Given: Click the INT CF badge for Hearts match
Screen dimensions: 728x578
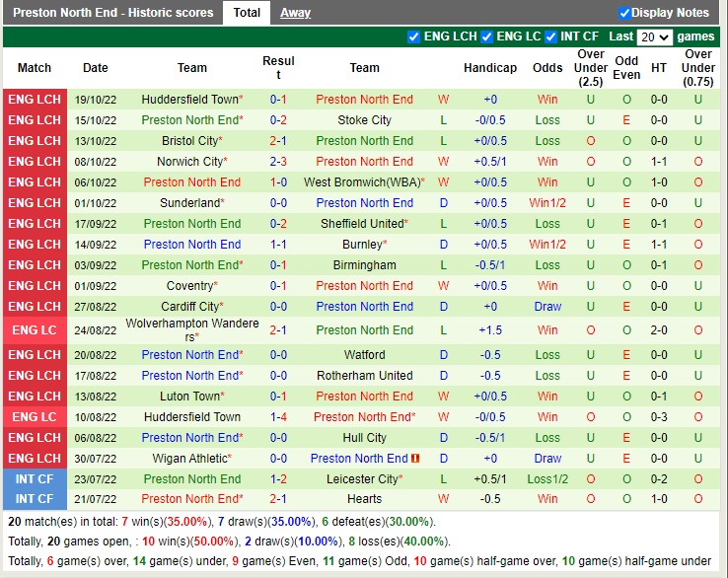Looking at the screenshot, I should pos(35,499).
